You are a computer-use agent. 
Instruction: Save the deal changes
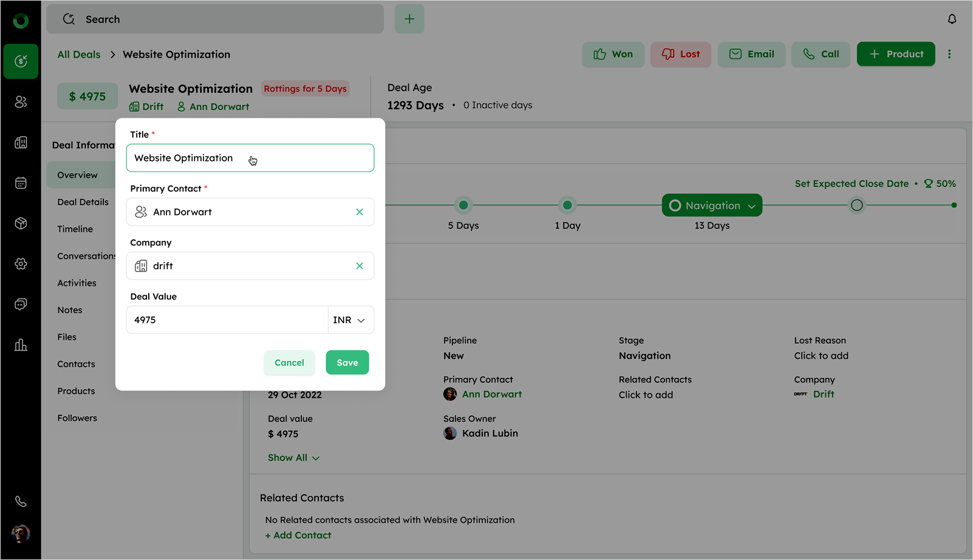pos(347,363)
